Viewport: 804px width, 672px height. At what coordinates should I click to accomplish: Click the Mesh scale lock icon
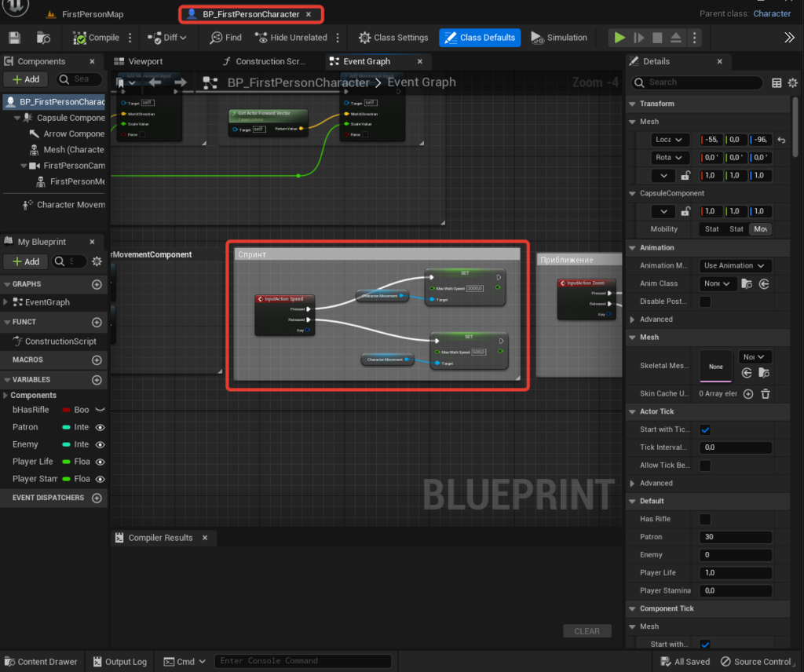pyautogui.click(x=685, y=176)
